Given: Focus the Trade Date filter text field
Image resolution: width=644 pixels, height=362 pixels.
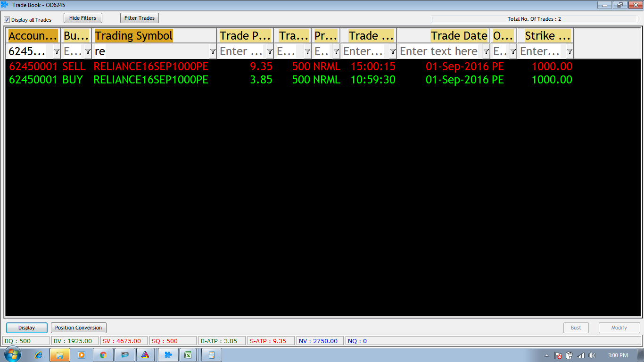Looking at the screenshot, I should 439,51.
